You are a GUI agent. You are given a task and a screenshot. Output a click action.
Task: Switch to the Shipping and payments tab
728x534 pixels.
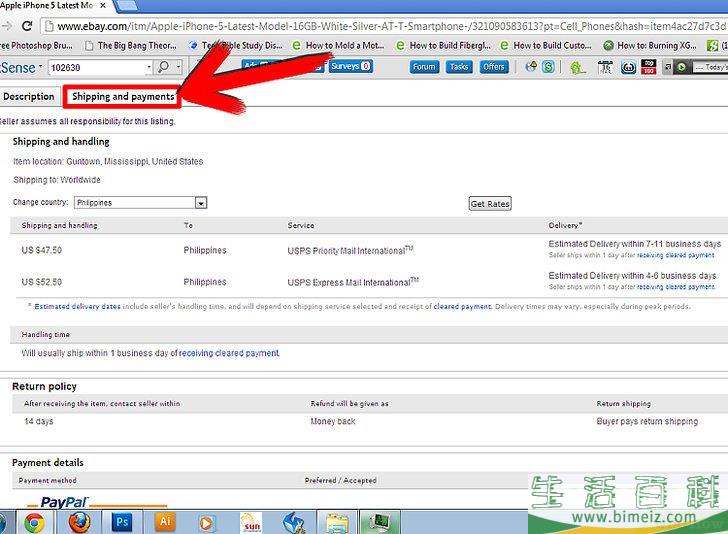123,97
